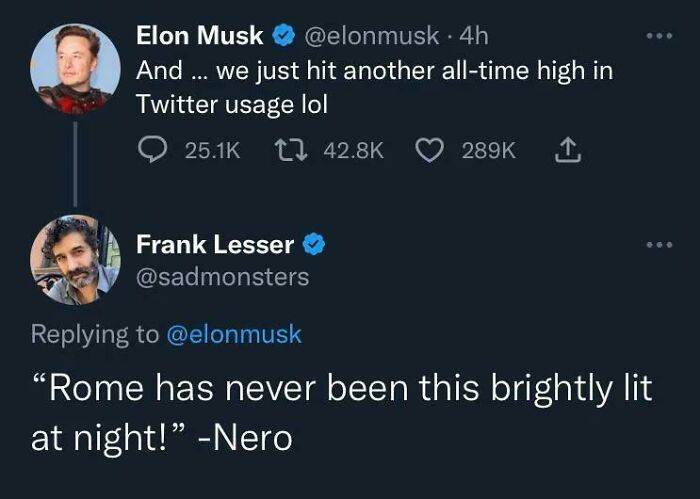The width and height of the screenshot is (700, 499).
Task: Click the share icon on Elon Musk's tweet
Action: [x=564, y=150]
